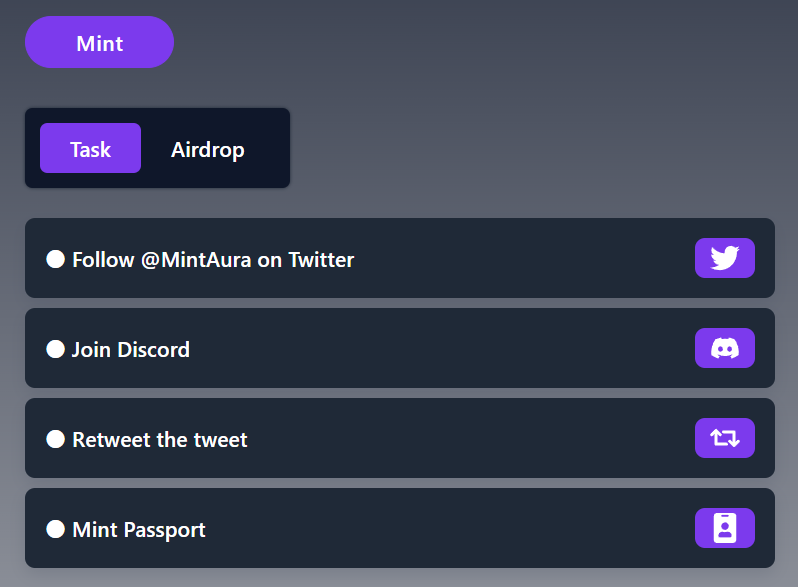Select the Task tab

click(91, 148)
